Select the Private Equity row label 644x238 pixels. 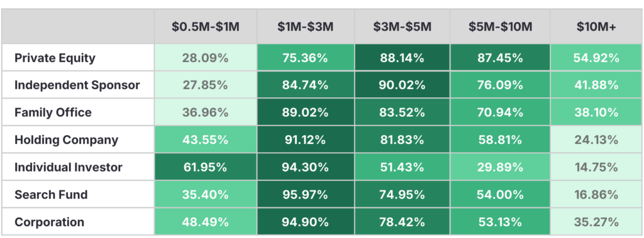[55, 58]
